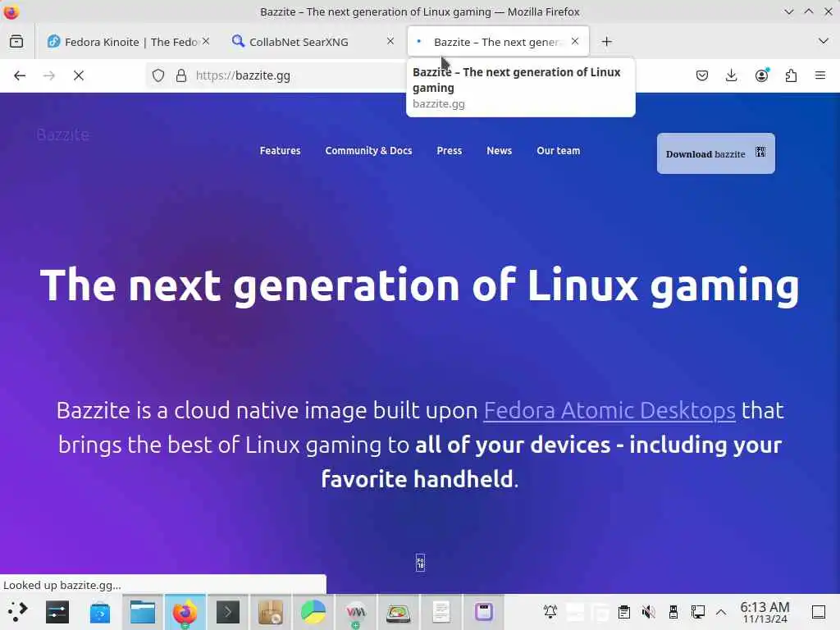The image size is (840, 630).
Task: Open removable devices tray icon
Action: (673, 611)
